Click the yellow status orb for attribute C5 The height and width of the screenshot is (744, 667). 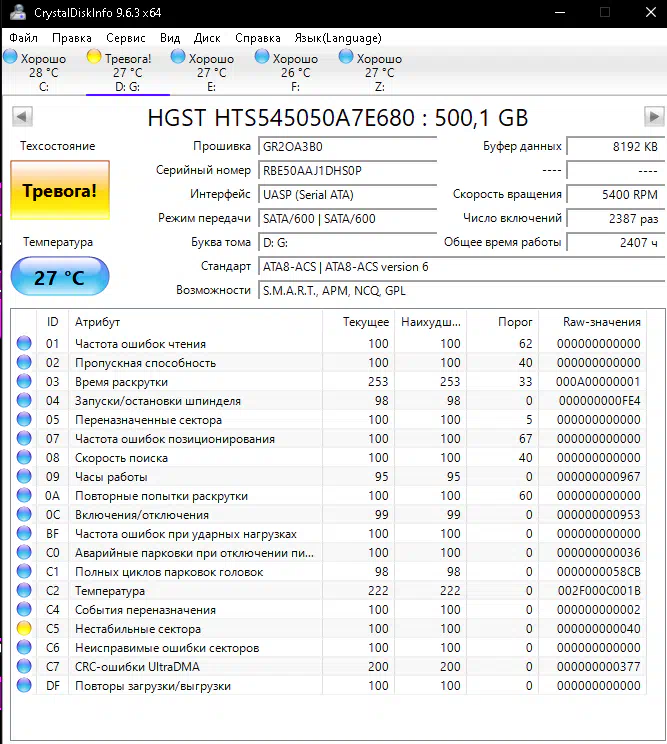[x=25, y=629]
